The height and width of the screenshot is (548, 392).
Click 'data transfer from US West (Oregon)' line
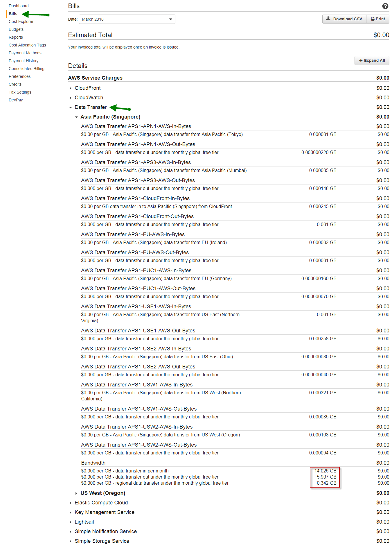[x=160, y=435]
